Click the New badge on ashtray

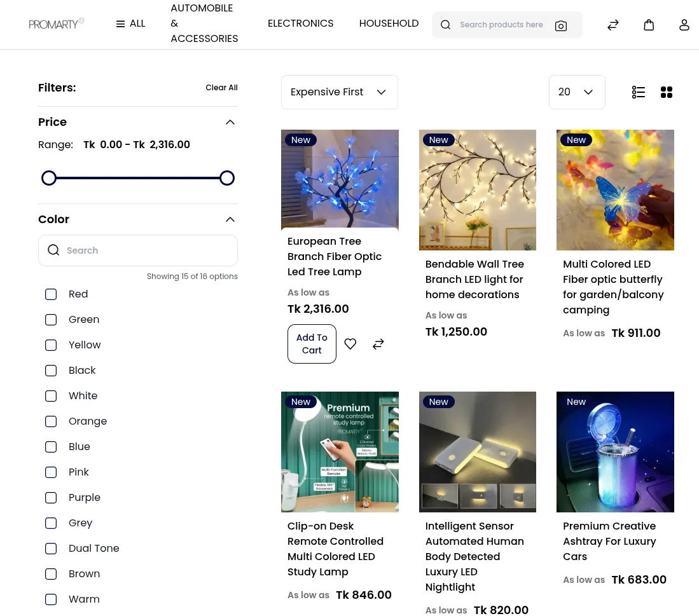(576, 402)
